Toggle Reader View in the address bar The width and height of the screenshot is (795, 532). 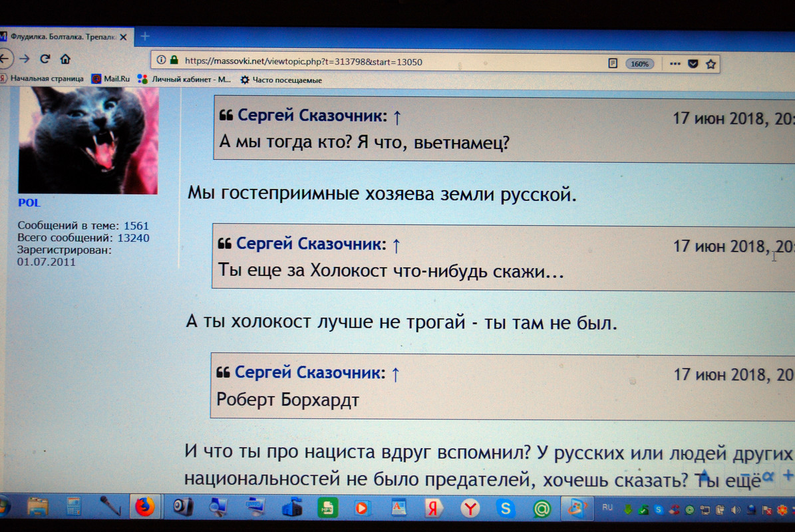613,63
